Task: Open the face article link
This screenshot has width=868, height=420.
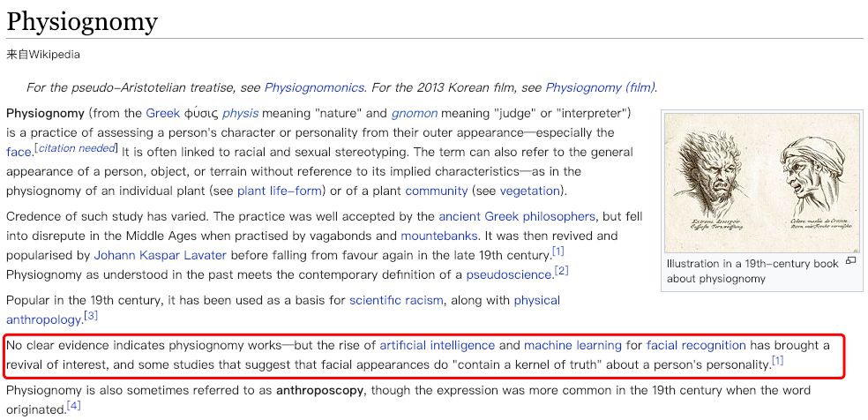Action: pos(19,152)
